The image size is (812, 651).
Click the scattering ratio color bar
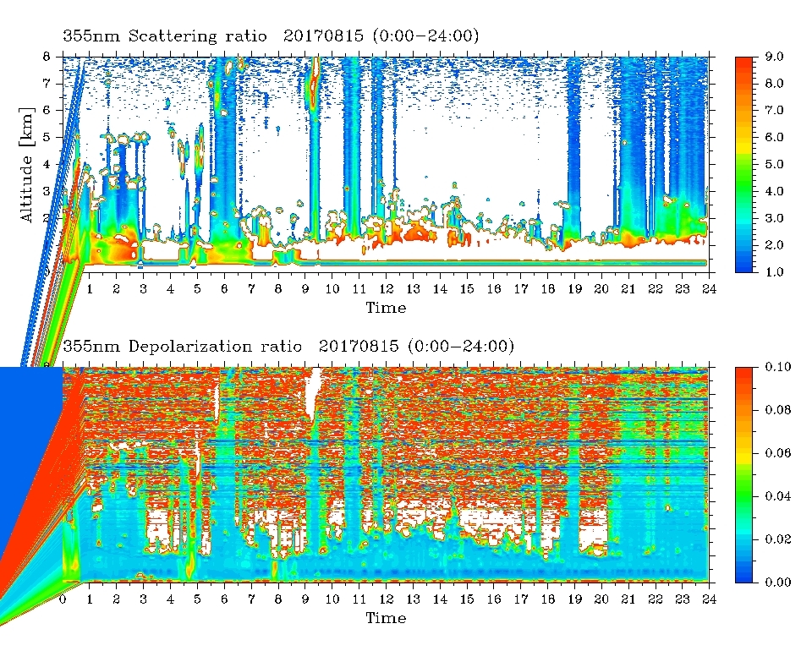[x=744, y=165]
